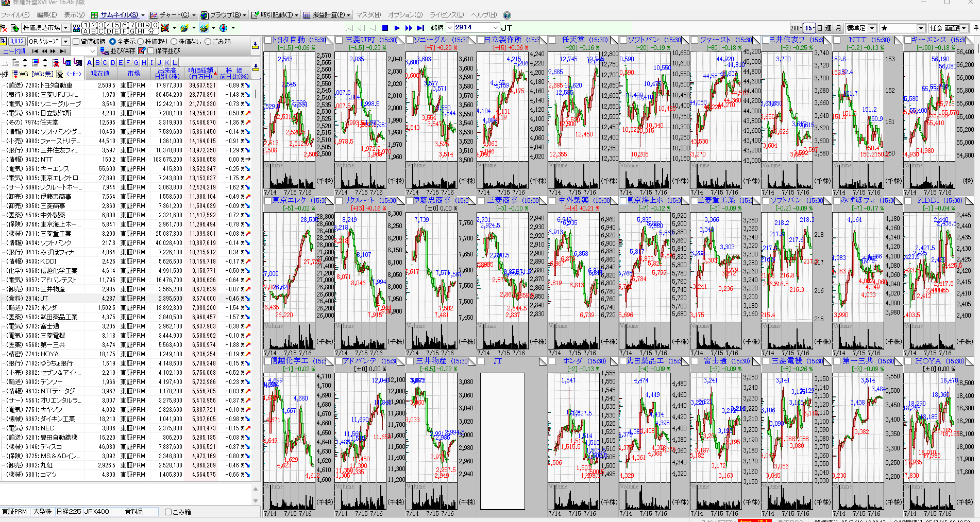Click the 日 daily chart button

click(x=820, y=28)
